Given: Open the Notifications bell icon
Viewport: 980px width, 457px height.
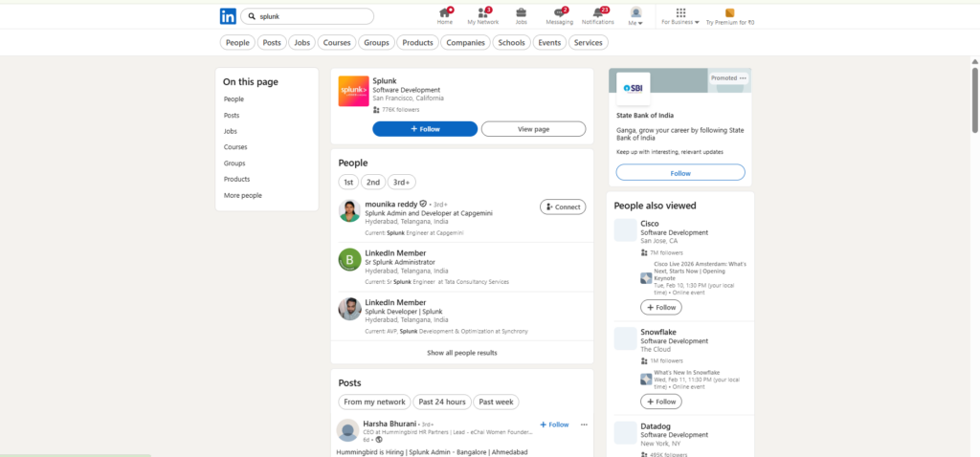Looking at the screenshot, I should tap(598, 12).
